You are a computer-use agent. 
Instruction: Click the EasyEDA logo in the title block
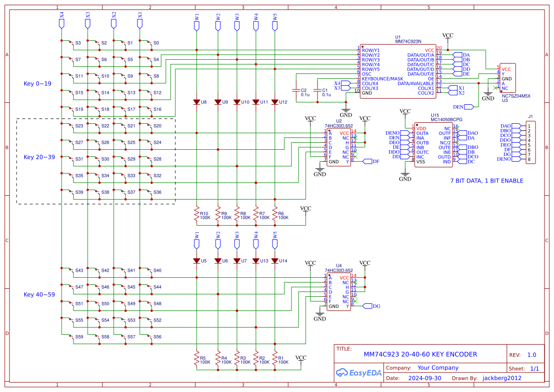359,373
